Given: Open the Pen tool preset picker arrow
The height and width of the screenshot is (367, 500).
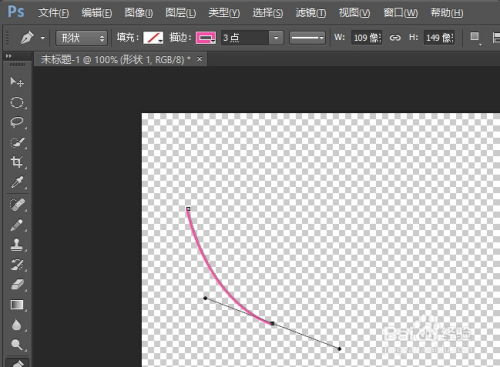Looking at the screenshot, I should pos(43,38).
